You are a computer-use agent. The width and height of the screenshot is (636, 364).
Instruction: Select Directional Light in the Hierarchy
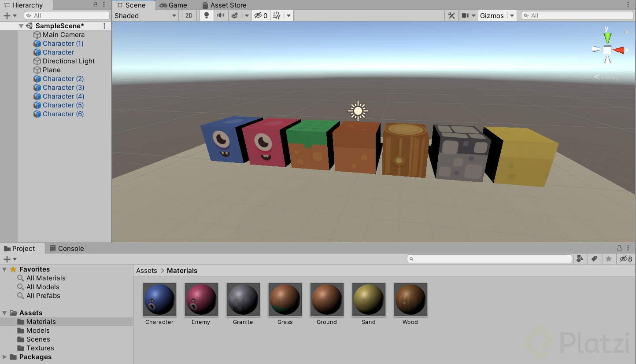click(69, 61)
